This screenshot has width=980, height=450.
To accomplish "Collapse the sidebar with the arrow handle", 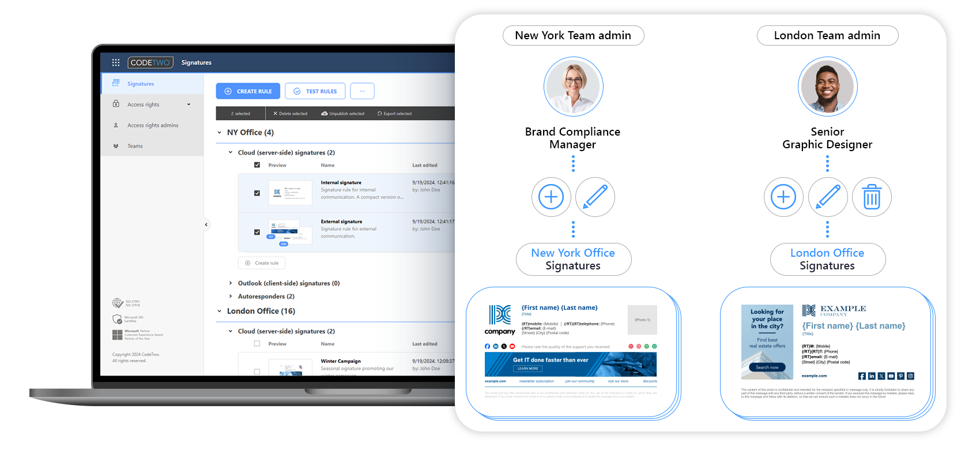I will [206, 224].
